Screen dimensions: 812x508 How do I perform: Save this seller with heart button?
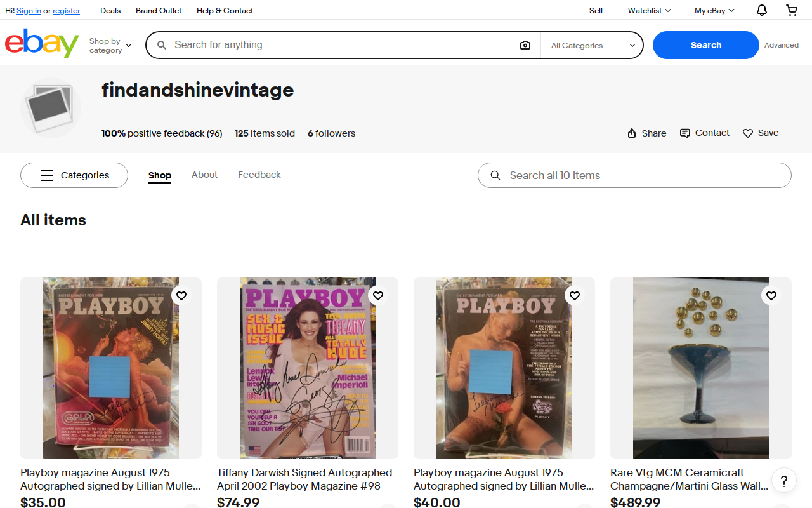760,133
